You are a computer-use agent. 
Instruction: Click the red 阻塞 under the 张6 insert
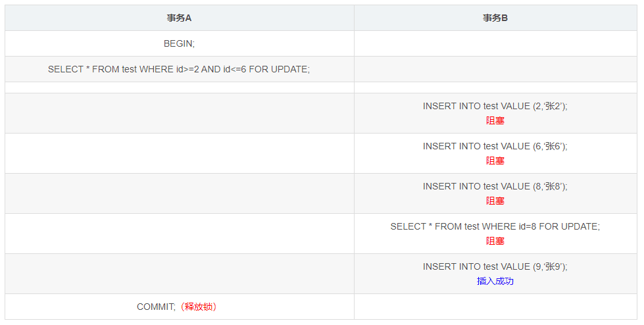[495, 161]
